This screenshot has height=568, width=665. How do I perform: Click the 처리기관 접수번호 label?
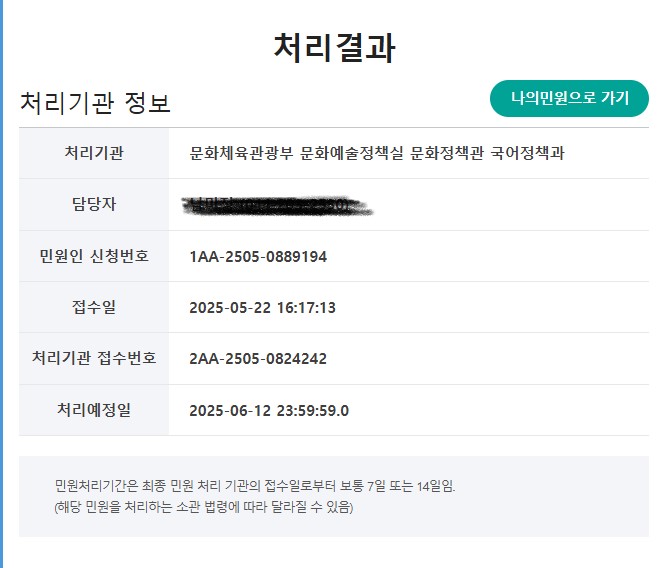94,358
